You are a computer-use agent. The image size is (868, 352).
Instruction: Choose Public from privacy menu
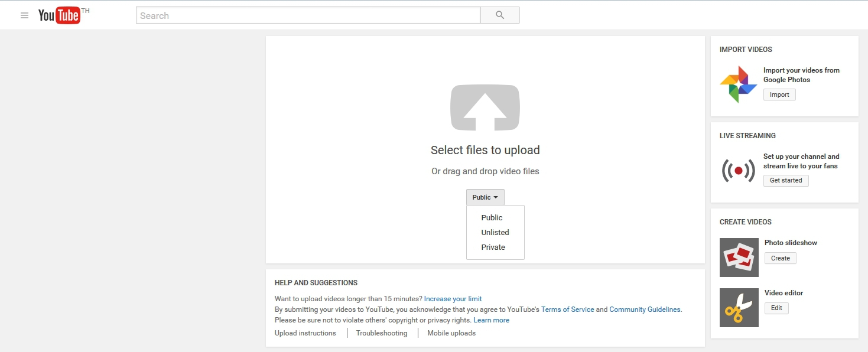(495, 217)
